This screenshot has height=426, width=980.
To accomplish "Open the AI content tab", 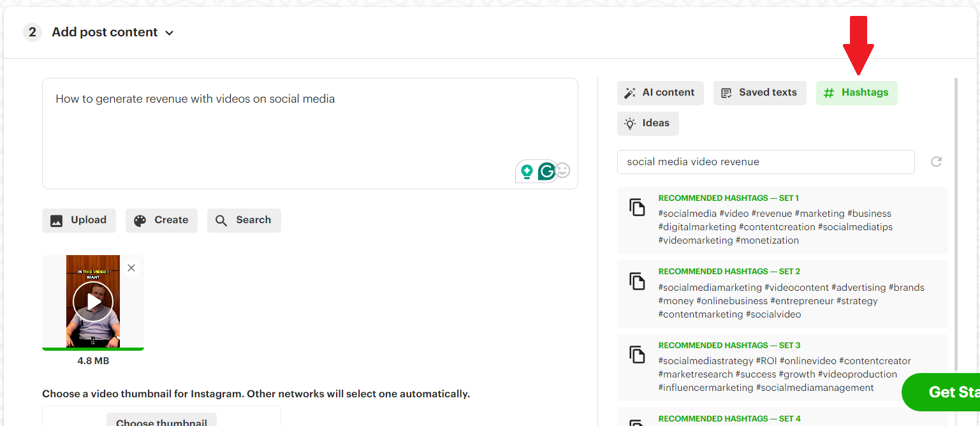I will (x=661, y=93).
